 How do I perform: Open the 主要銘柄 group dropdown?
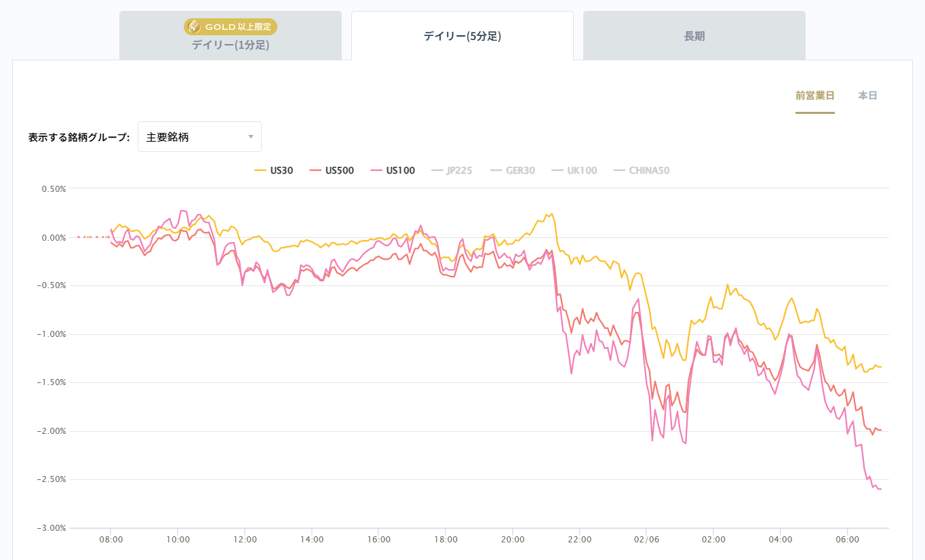(x=199, y=137)
